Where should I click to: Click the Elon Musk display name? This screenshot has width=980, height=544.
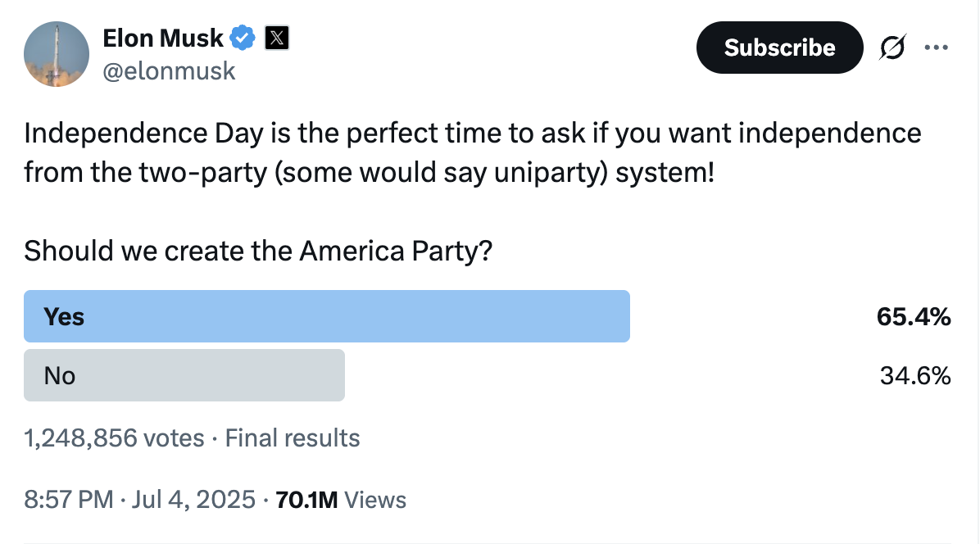point(163,38)
